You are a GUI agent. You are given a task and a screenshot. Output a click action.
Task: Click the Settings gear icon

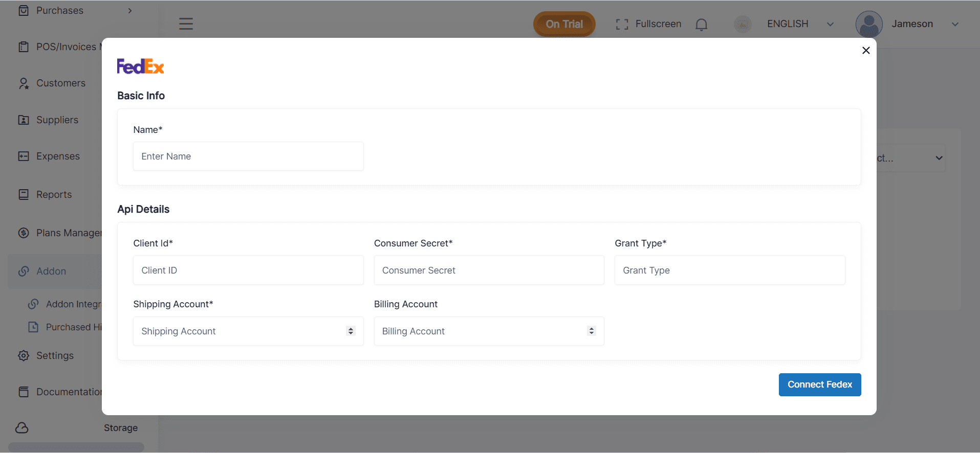pos(24,356)
